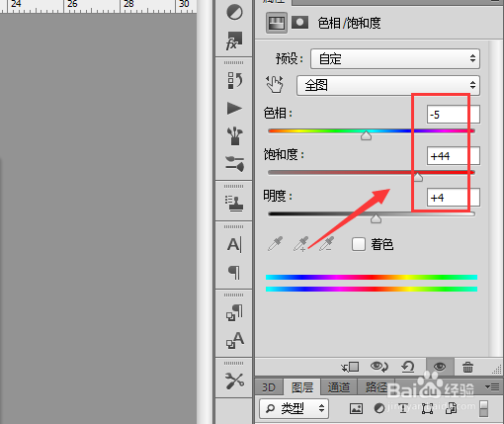Select the eyedropper tool
The width and height of the screenshot is (504, 424).
click(275, 244)
